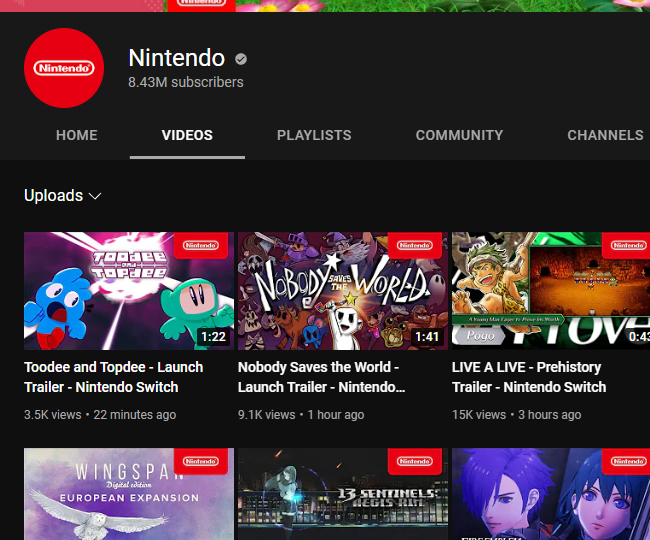
Task: Open the HOME tab
Action: point(77,135)
